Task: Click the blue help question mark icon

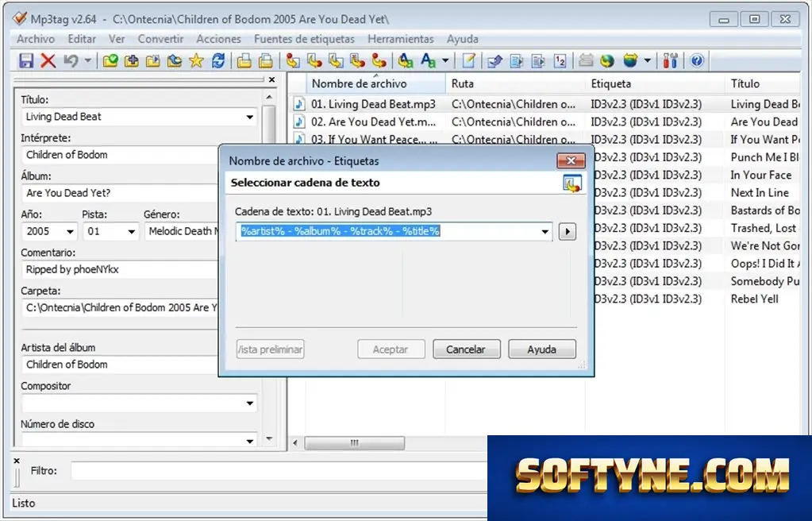Action: (x=697, y=60)
